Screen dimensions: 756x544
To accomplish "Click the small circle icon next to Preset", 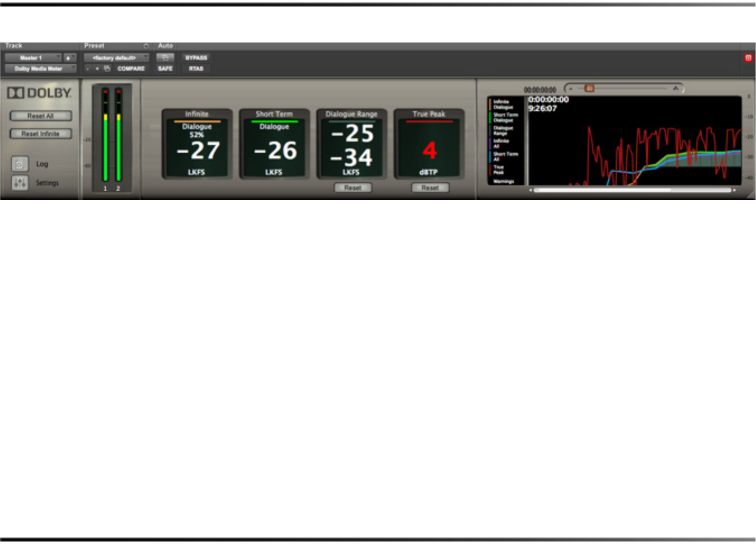I will pyautogui.click(x=146, y=46).
